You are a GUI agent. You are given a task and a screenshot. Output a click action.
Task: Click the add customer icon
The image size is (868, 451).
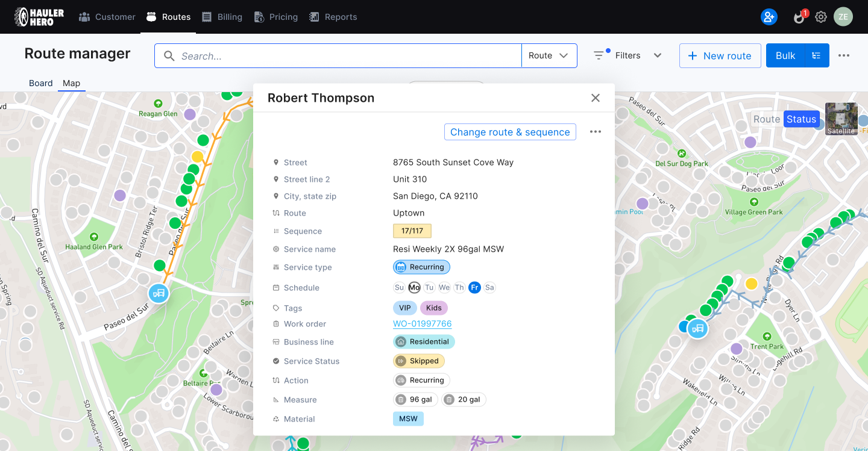(x=769, y=17)
